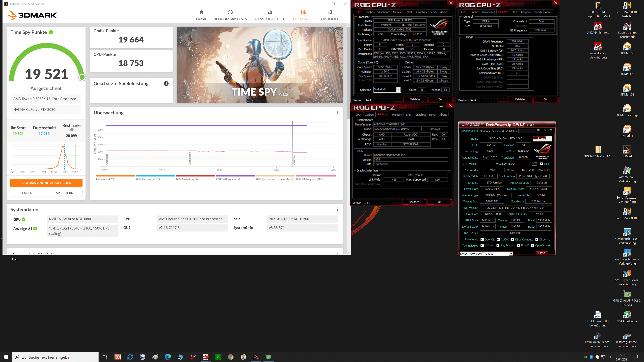The width and height of the screenshot is (644, 362).
Task: Refresh GPU-Z readings
Action: pos(545,130)
